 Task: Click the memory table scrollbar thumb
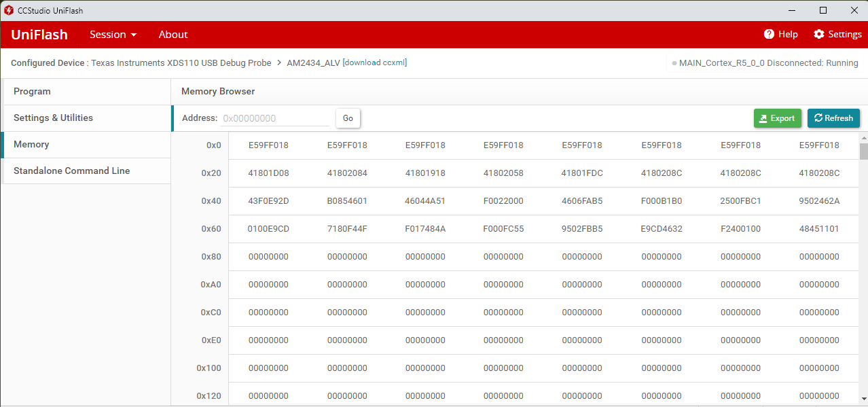[863, 152]
